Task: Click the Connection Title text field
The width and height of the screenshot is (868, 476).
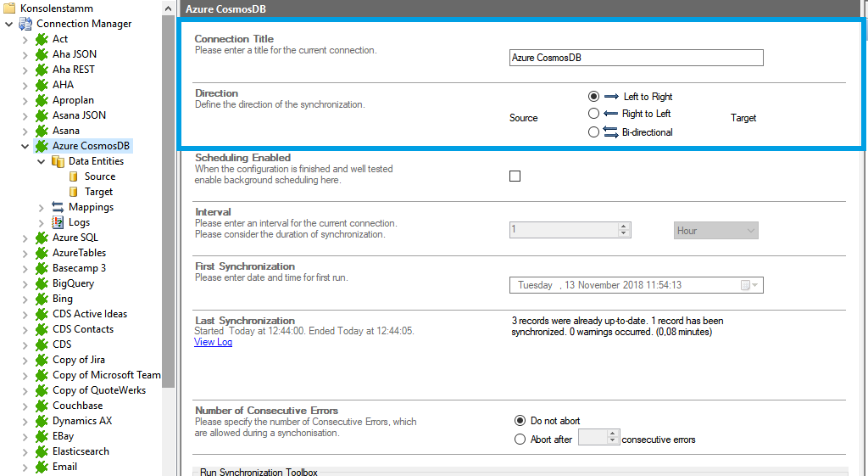Action: click(x=636, y=58)
